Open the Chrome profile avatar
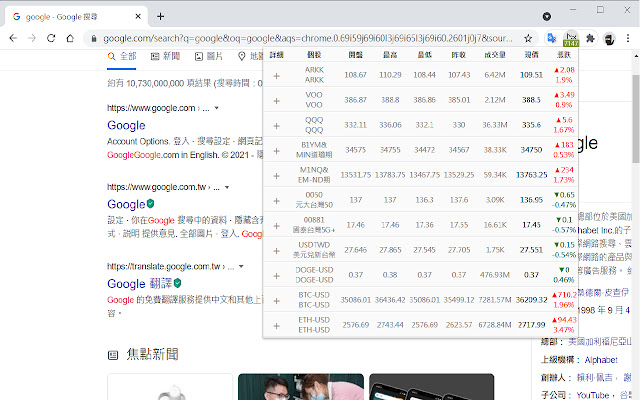The height and width of the screenshot is (400, 640). pos(609,39)
